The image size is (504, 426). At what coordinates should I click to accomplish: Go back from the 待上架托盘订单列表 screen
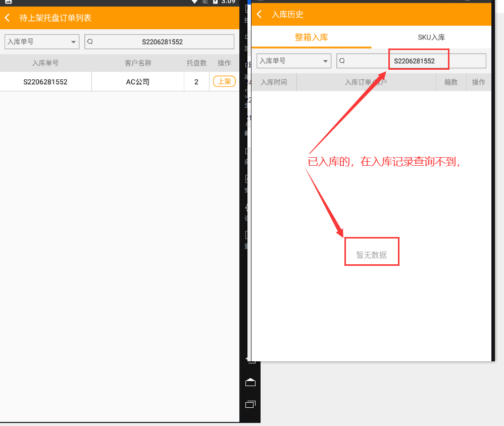(x=8, y=18)
